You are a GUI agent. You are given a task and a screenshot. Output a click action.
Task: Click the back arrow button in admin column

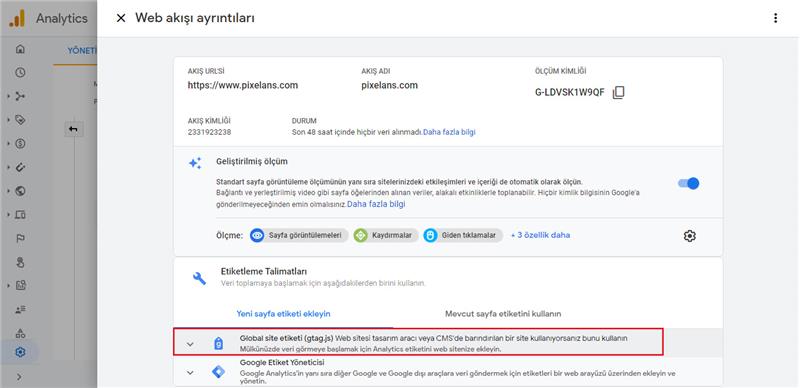[x=73, y=130]
